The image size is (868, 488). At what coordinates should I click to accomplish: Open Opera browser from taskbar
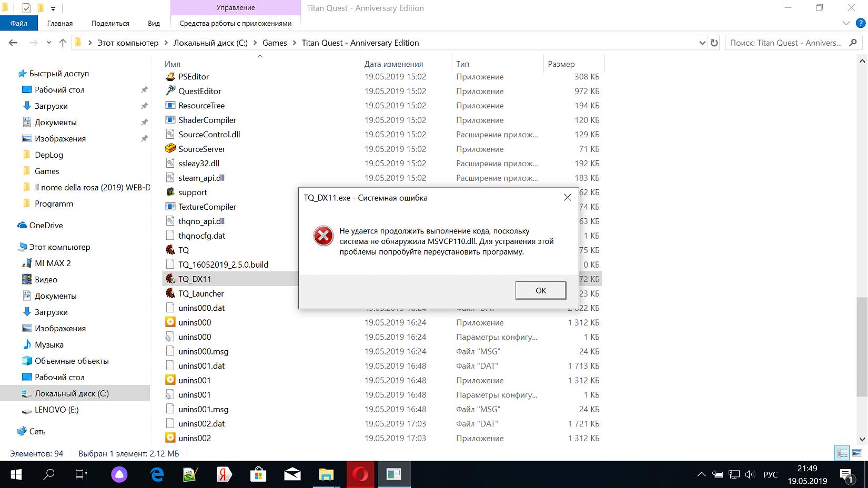[360, 475]
